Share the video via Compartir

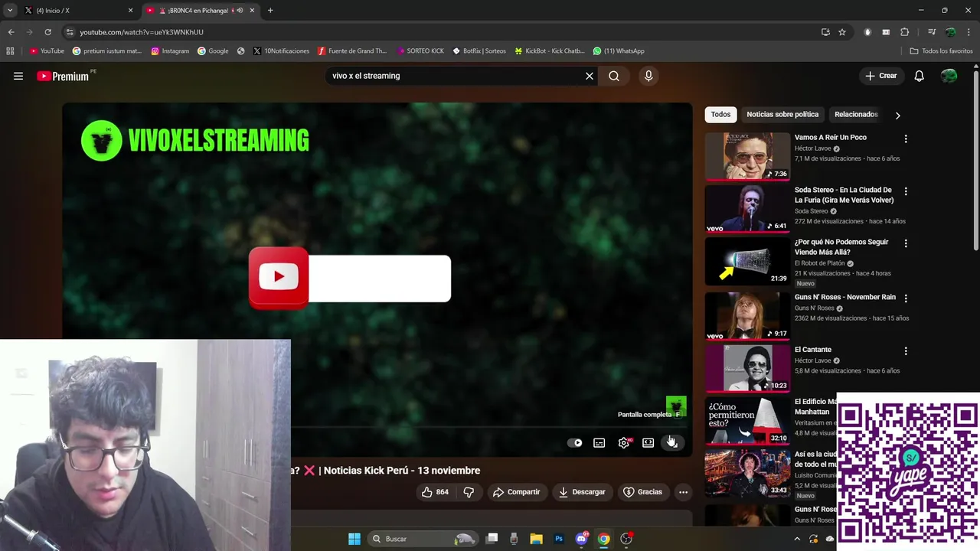pos(517,492)
